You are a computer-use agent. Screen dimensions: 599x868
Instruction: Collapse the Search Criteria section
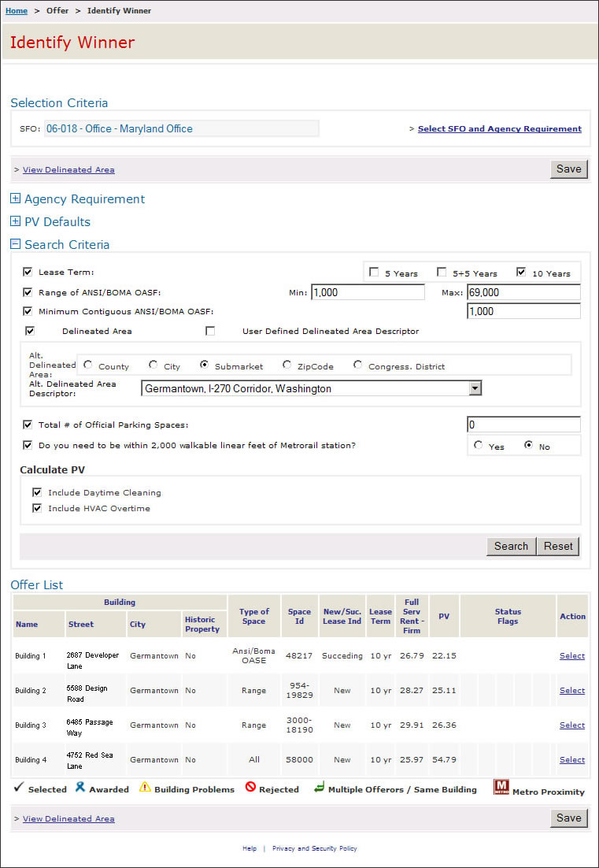tap(16, 244)
